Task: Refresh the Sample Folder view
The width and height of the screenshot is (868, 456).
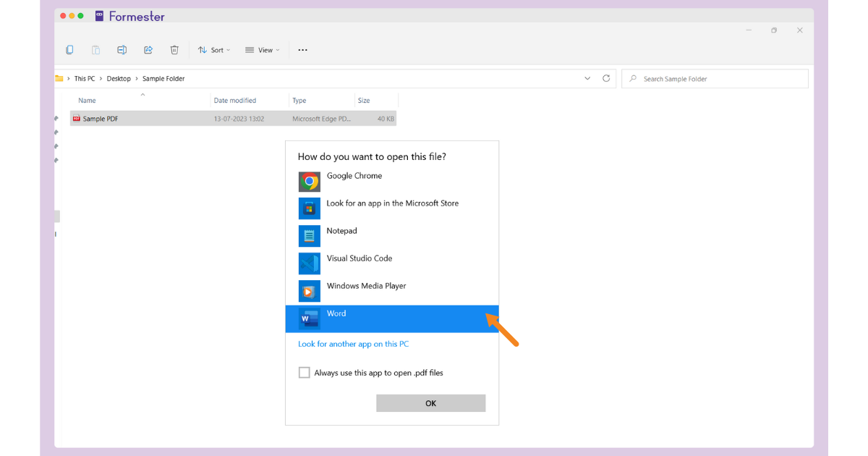Action: [x=606, y=78]
